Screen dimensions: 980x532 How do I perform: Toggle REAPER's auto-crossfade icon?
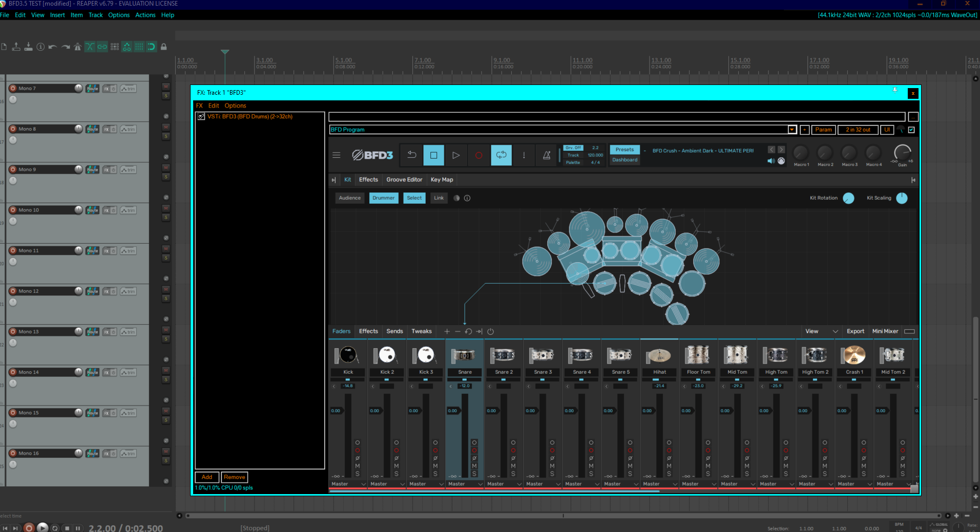tap(90, 47)
